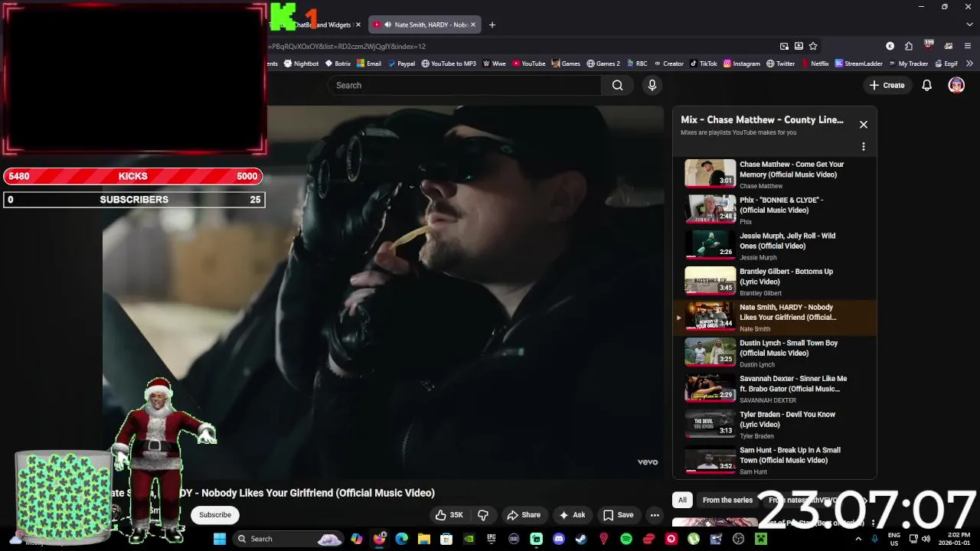Mute the Nate Smith tab audio icon
This screenshot has width=980, height=551.
pyautogui.click(x=387, y=24)
